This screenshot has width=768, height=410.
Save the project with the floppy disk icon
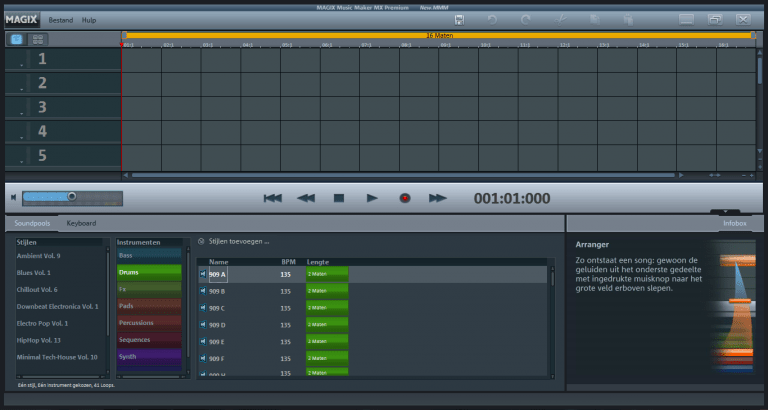(x=459, y=20)
